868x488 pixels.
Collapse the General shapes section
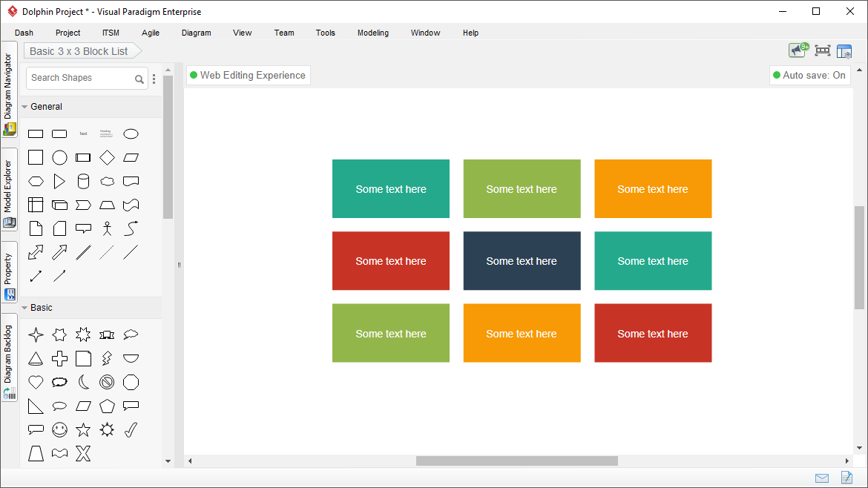click(24, 106)
